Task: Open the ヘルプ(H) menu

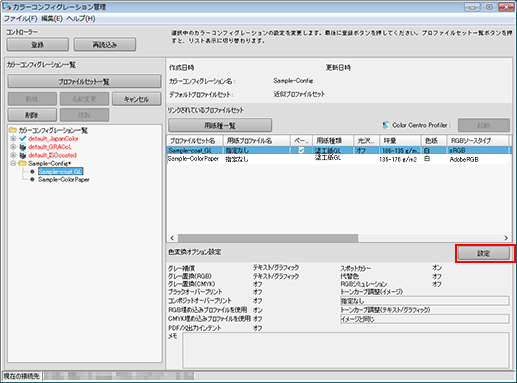Action: [x=81, y=19]
